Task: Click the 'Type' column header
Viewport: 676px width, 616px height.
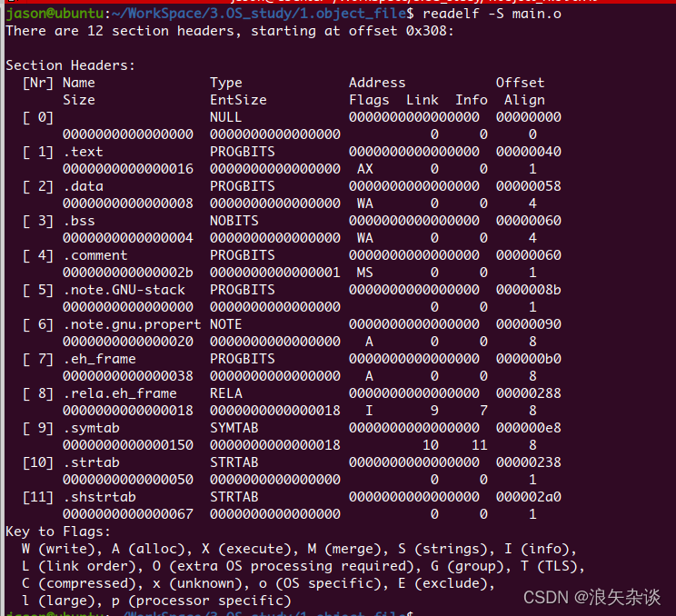Action: click(x=226, y=83)
